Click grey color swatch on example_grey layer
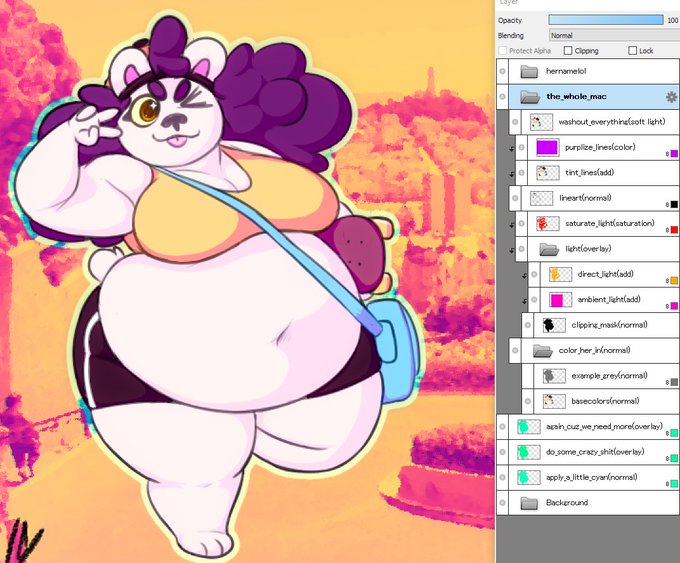Screen dimensions: 680x563 674,382
